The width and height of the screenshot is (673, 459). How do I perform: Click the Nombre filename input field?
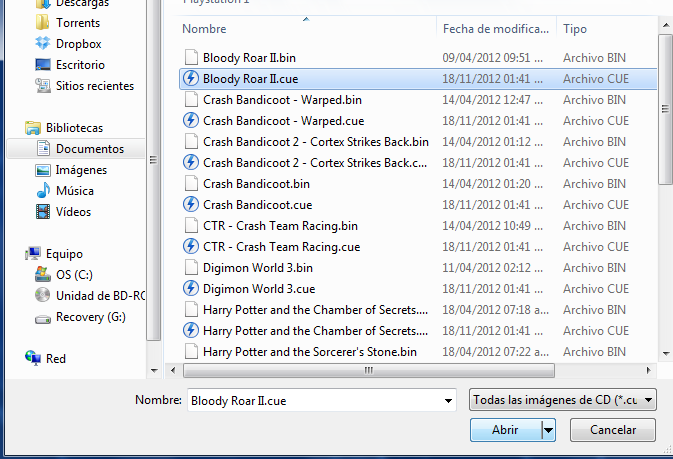(315, 401)
